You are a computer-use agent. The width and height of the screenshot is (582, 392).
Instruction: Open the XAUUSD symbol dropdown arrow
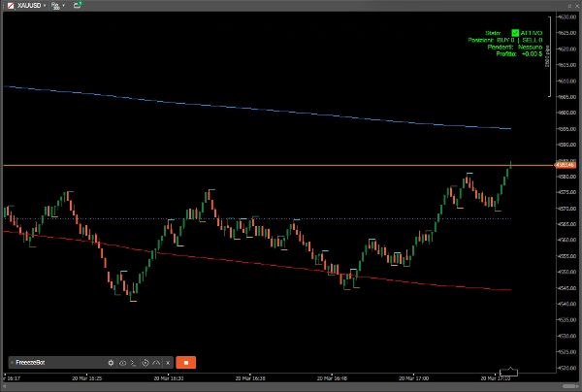click(45, 6)
